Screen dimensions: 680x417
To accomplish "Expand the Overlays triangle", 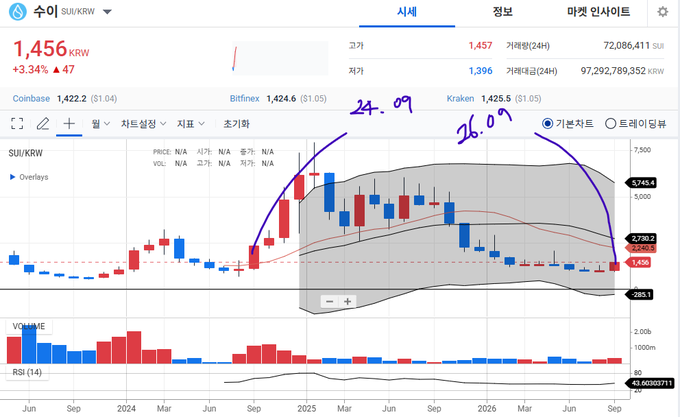I will coord(13,177).
